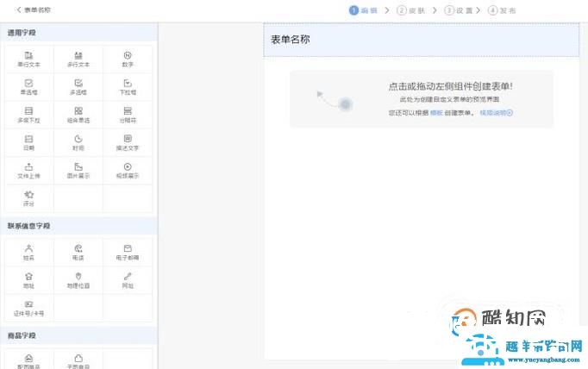Add the 数字 number field
Viewport: 588px width, 369px height.
128,59
